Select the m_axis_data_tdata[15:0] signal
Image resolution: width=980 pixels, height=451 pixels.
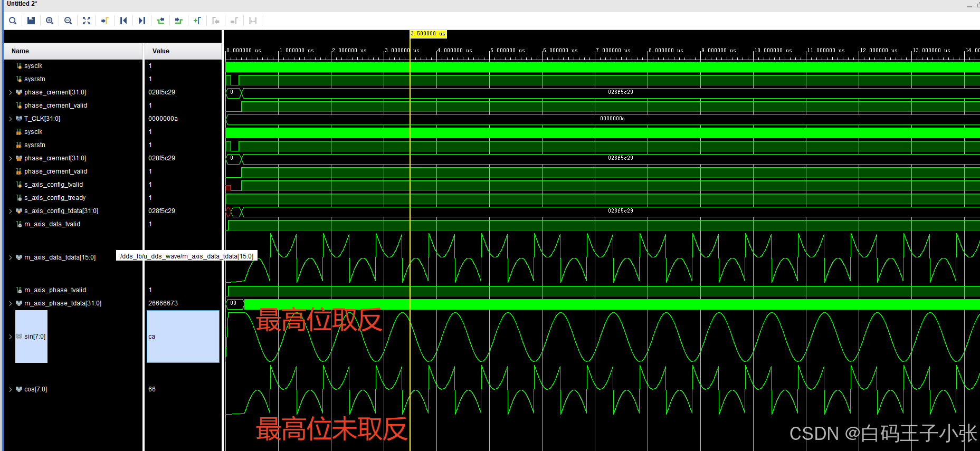click(60, 257)
